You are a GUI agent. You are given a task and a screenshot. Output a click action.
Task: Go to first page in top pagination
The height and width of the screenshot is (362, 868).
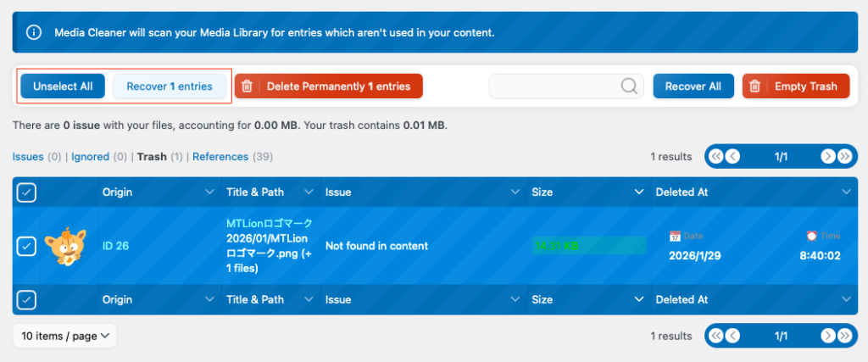(x=716, y=157)
